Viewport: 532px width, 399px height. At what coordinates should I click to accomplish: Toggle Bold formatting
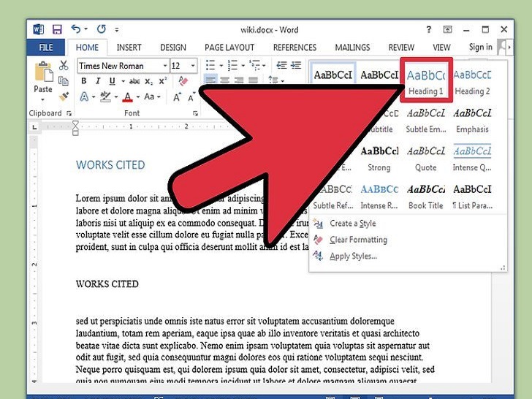(84, 80)
